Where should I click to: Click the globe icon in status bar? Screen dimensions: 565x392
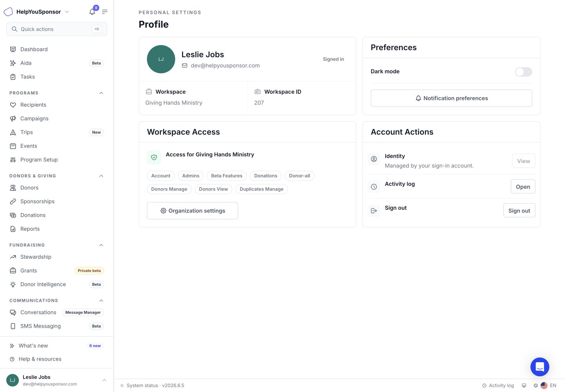point(536,386)
